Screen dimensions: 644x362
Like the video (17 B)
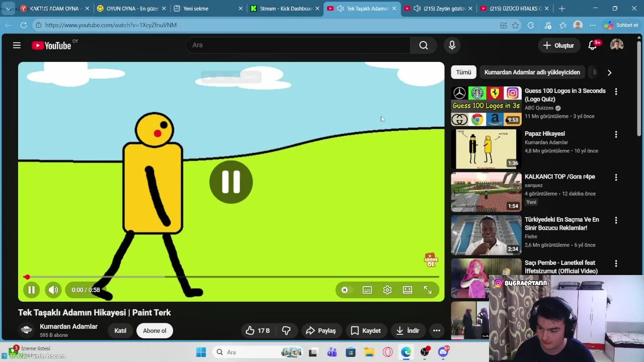point(258,330)
